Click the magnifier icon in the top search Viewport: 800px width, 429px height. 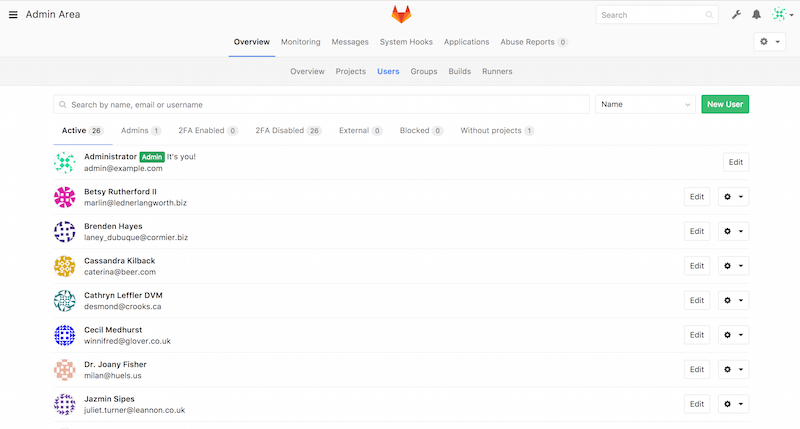(709, 15)
